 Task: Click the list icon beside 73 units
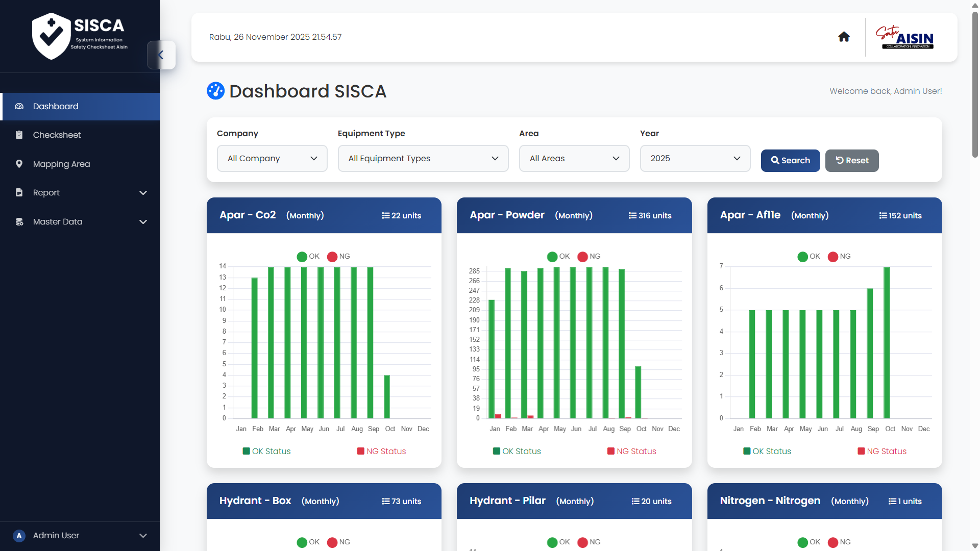(385, 502)
